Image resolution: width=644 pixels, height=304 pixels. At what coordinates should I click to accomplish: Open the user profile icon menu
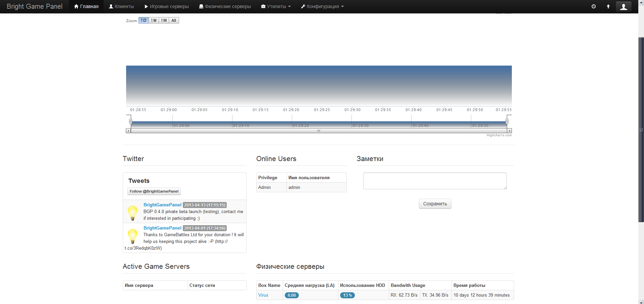point(624,7)
